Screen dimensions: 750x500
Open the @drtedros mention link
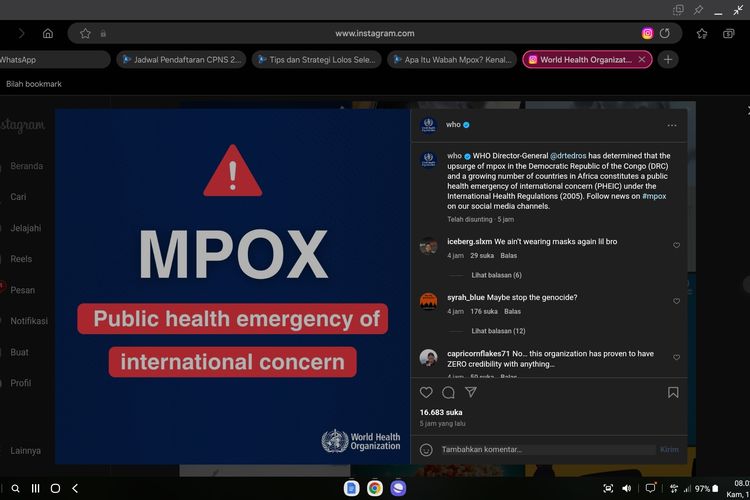pos(567,156)
